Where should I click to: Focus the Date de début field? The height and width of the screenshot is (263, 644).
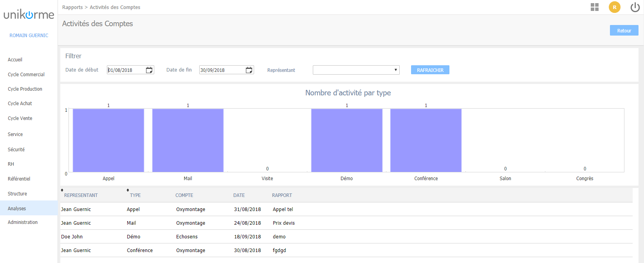[x=130, y=70]
